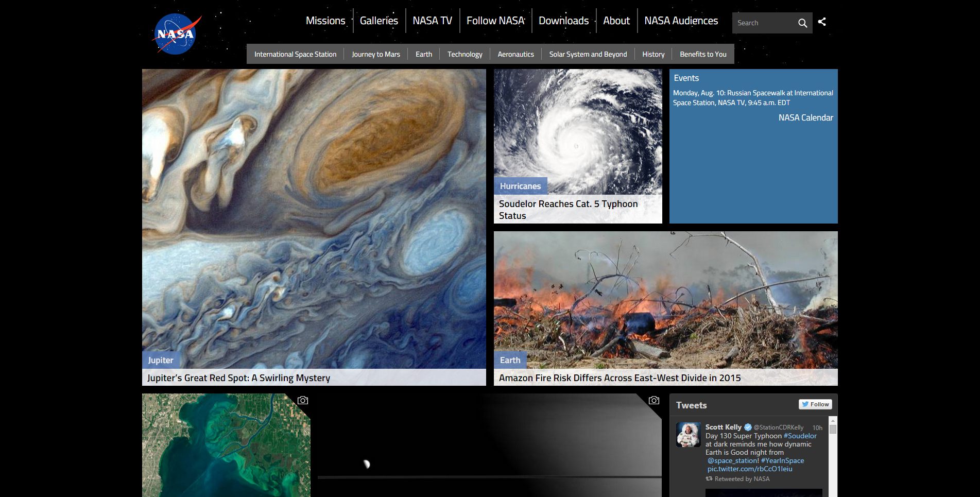Viewport: 980px width, 497px height.
Task: Click the tweets scrollbar up arrow
Action: [833, 420]
